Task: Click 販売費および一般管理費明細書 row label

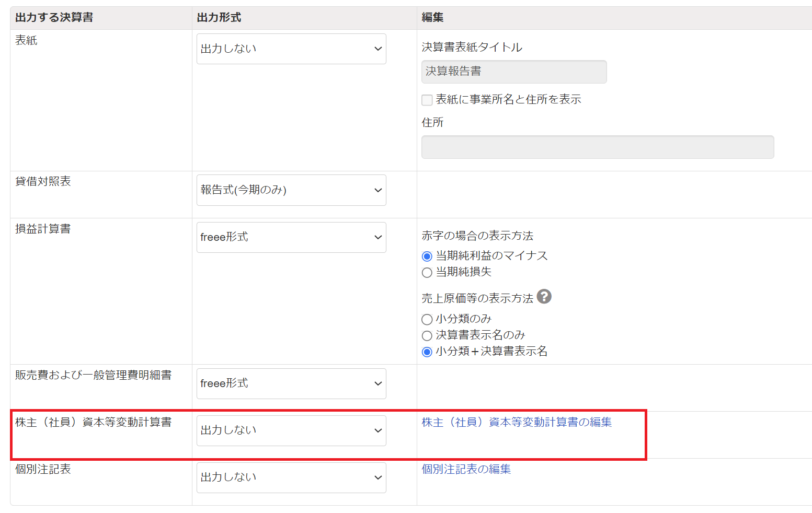Action: pyautogui.click(x=93, y=375)
